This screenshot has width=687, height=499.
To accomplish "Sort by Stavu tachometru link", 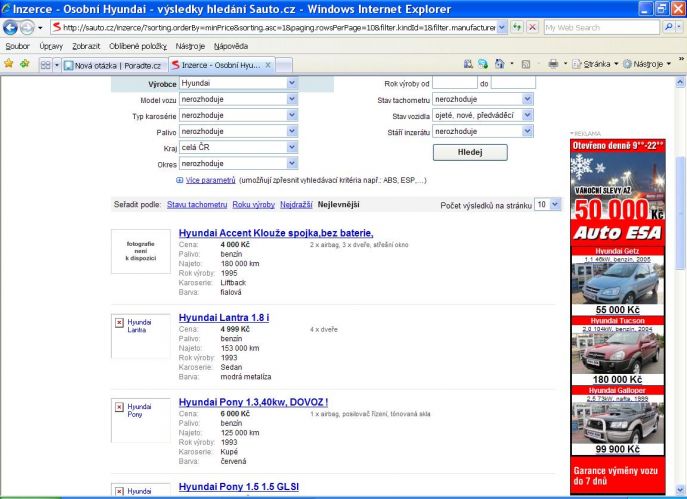I will click(197, 205).
